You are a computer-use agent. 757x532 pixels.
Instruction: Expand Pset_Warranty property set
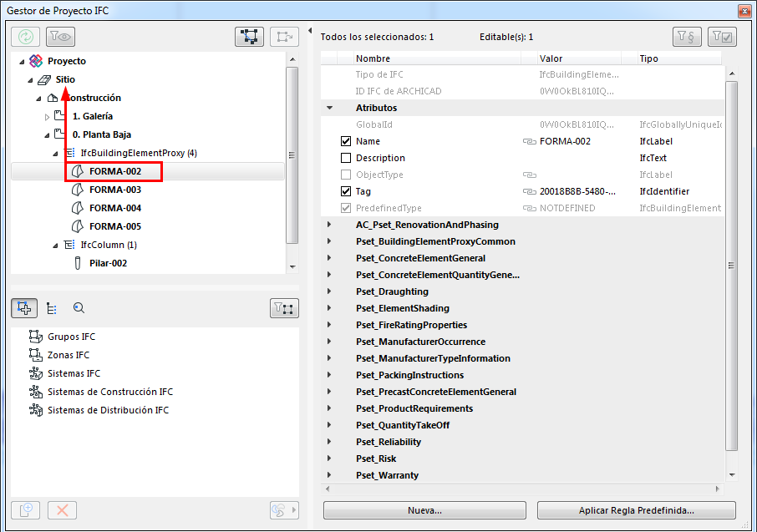[x=329, y=475]
